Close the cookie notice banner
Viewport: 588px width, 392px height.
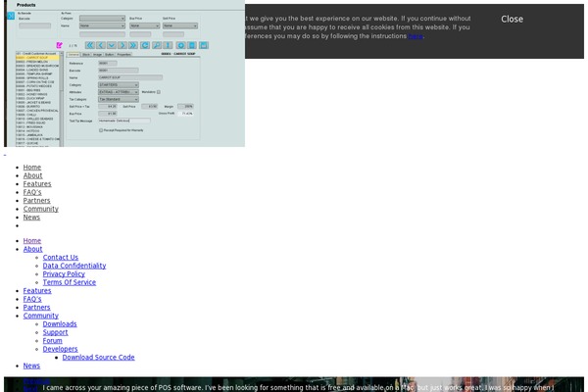click(x=512, y=20)
